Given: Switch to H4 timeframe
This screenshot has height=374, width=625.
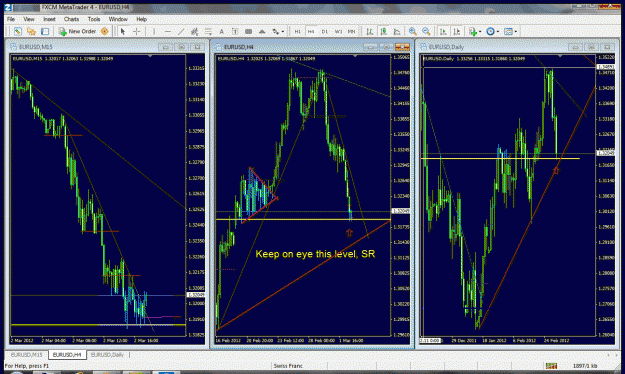Looking at the screenshot, I should 311,31.
